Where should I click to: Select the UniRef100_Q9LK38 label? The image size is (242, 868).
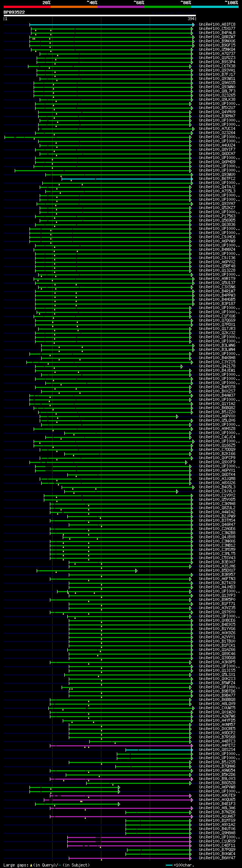217,100
